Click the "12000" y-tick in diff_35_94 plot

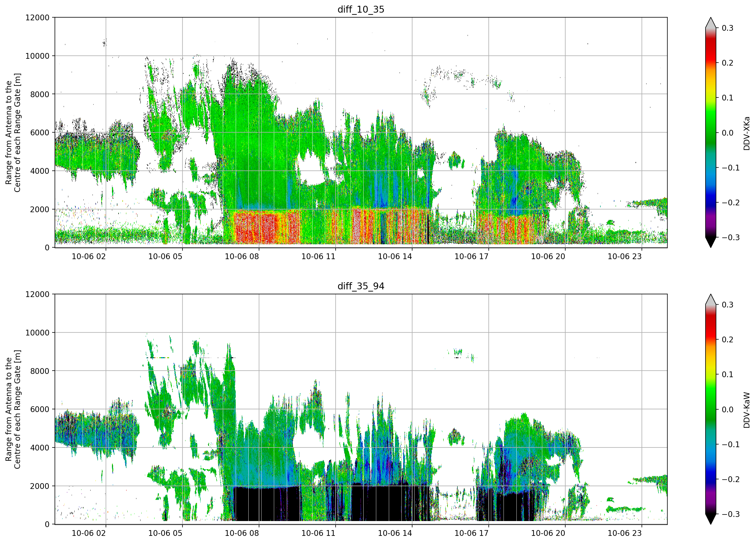coord(37,294)
